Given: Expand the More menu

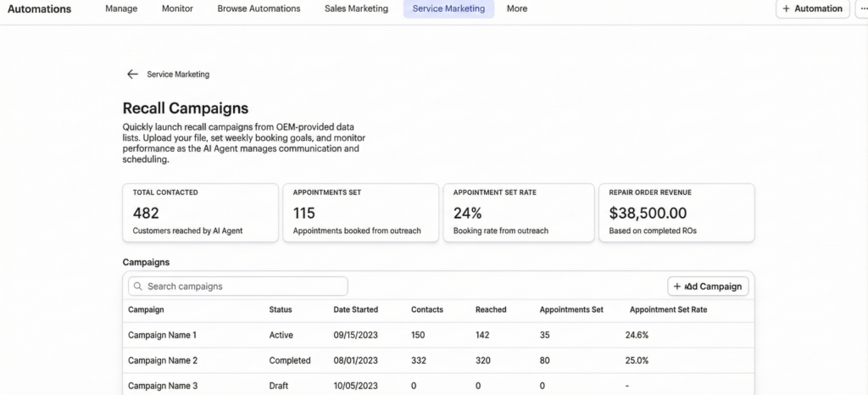Looking at the screenshot, I should (x=517, y=8).
